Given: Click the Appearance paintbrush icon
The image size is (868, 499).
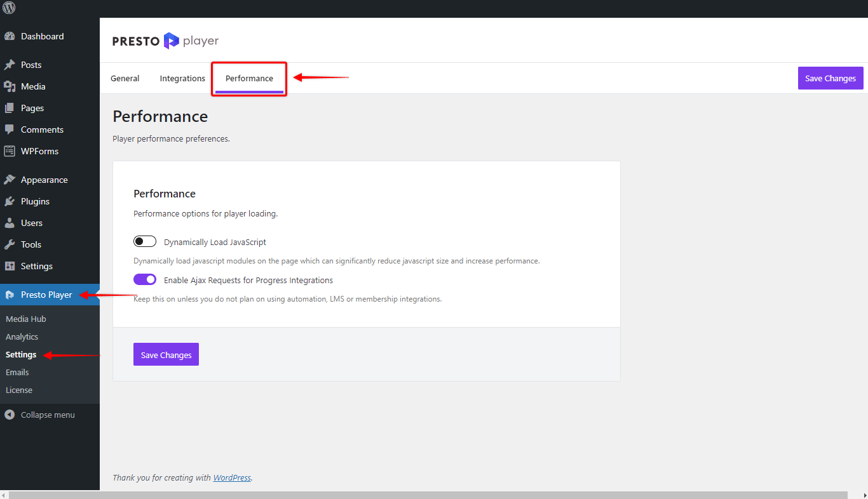Looking at the screenshot, I should [x=10, y=180].
